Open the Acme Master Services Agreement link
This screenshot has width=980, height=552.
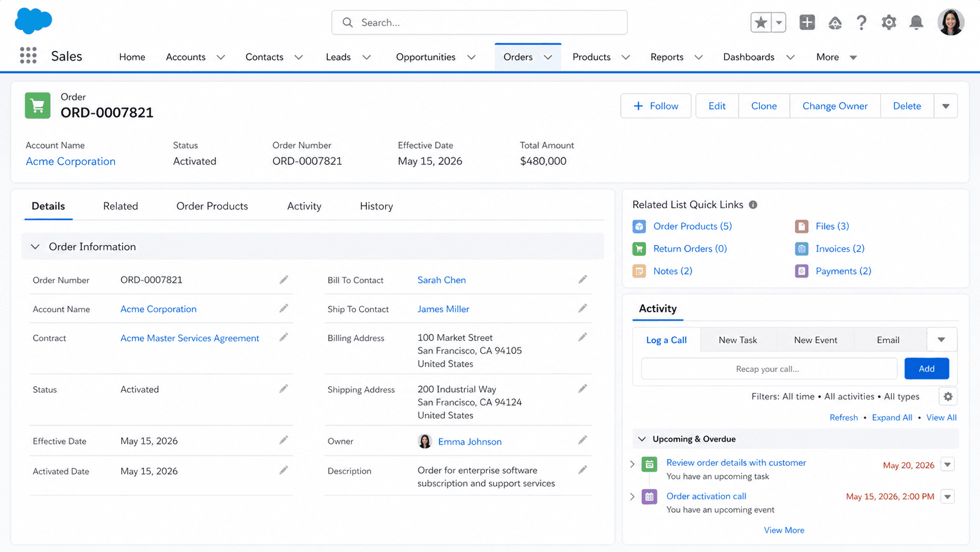(190, 338)
